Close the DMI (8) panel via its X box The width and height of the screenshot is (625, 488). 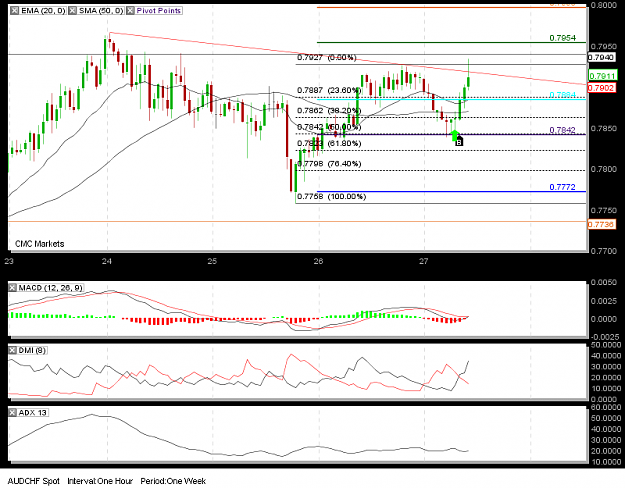(13, 350)
